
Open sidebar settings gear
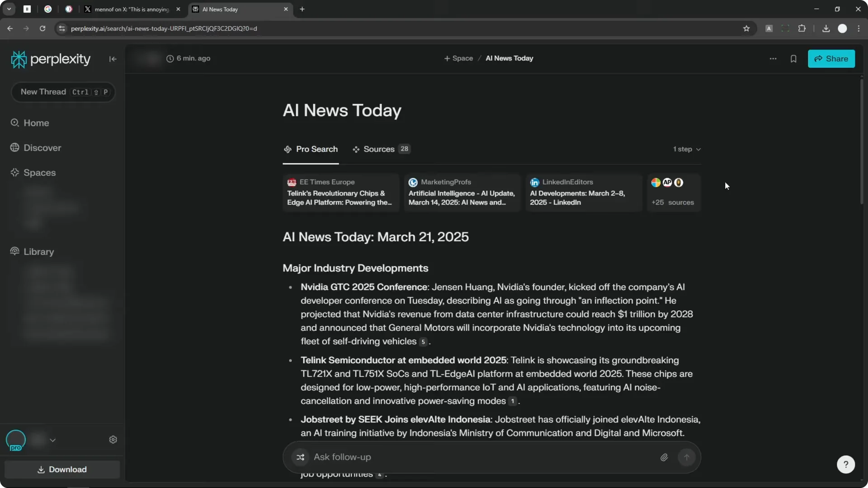pos(113,440)
